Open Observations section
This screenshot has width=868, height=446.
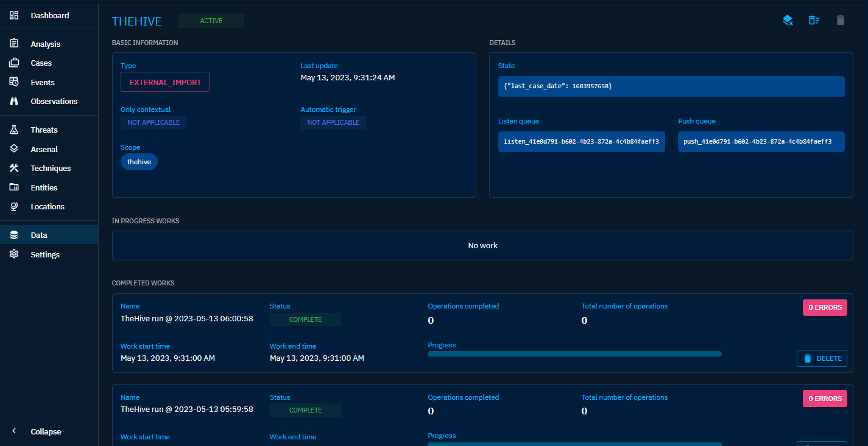(x=49, y=101)
